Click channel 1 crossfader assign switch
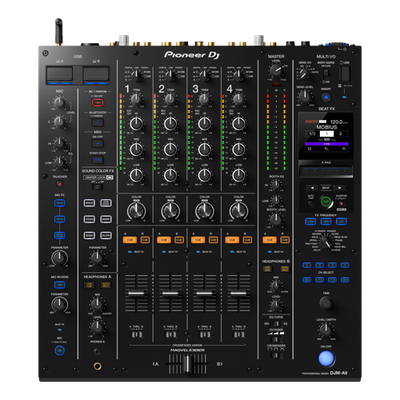Image resolution: width=400 pixels, height=400 pixels. [x=136, y=334]
